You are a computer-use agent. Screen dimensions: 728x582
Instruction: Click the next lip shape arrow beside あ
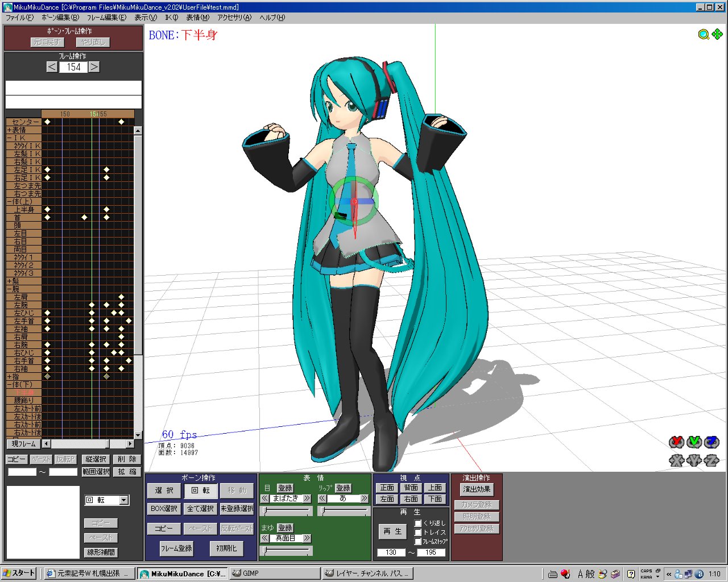tap(364, 498)
